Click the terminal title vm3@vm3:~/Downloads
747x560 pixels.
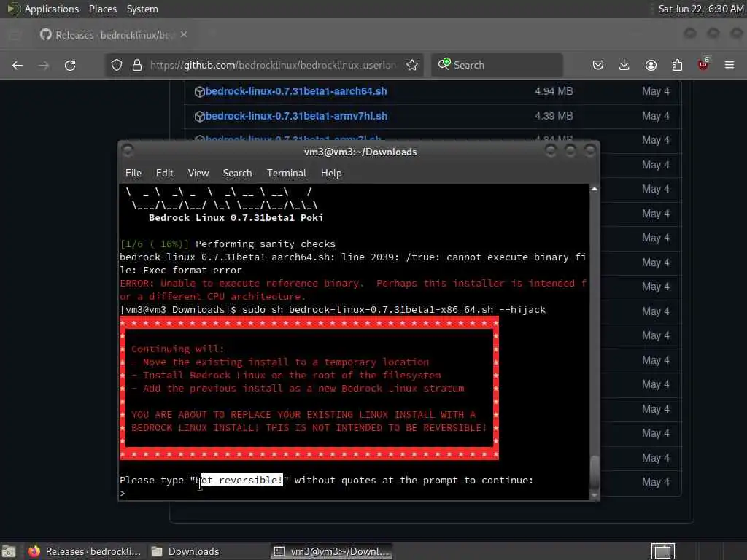click(360, 152)
